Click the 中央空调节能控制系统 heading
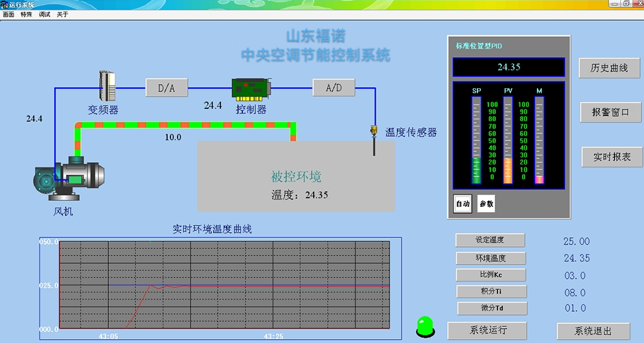644x343 pixels. tap(316, 55)
